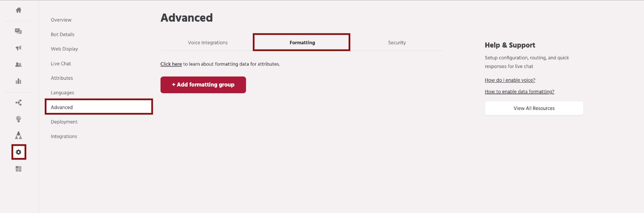Click the Add formatting group button

[x=203, y=85]
